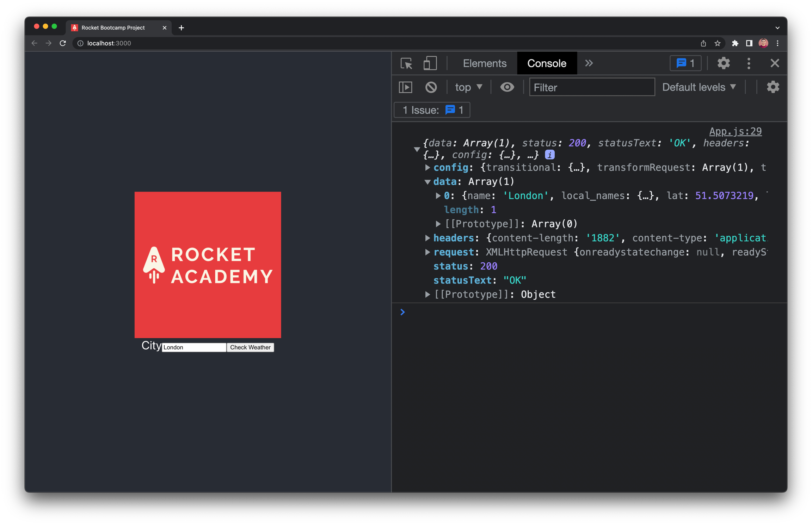The height and width of the screenshot is (525, 812).
Task: Click the DevTools three-dot customize menu
Action: coord(749,63)
